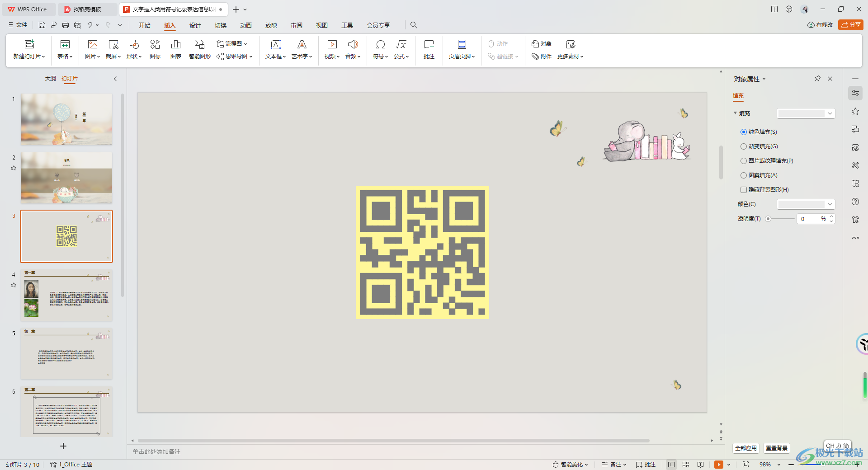
Task: Click the 重置背景 button
Action: point(777,448)
